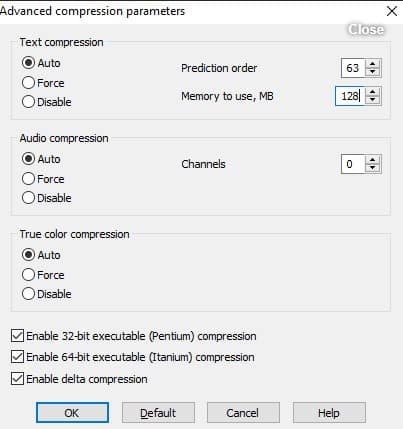Screen dimensions: 403x429
Task: Increase Channels spinner value
Action: pos(372,160)
